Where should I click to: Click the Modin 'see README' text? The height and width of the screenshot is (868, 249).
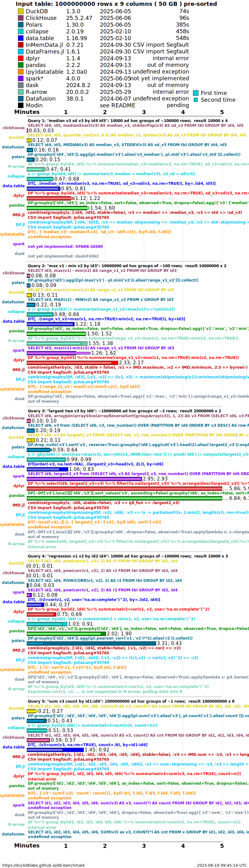[118, 105]
